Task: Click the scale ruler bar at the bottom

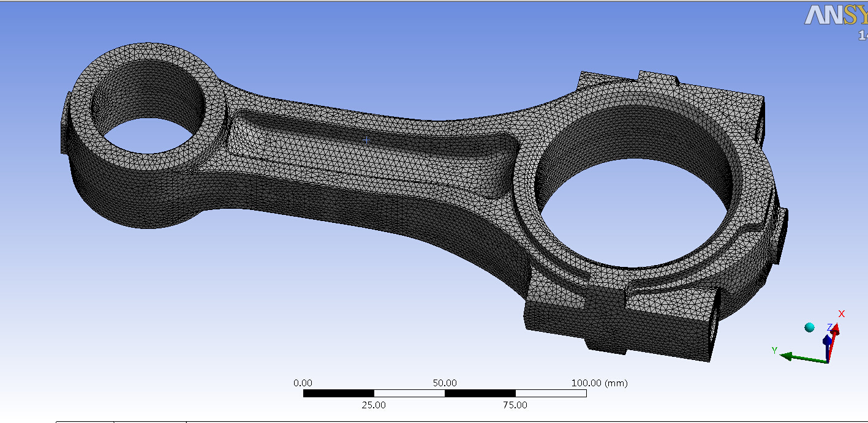Action: [445, 393]
